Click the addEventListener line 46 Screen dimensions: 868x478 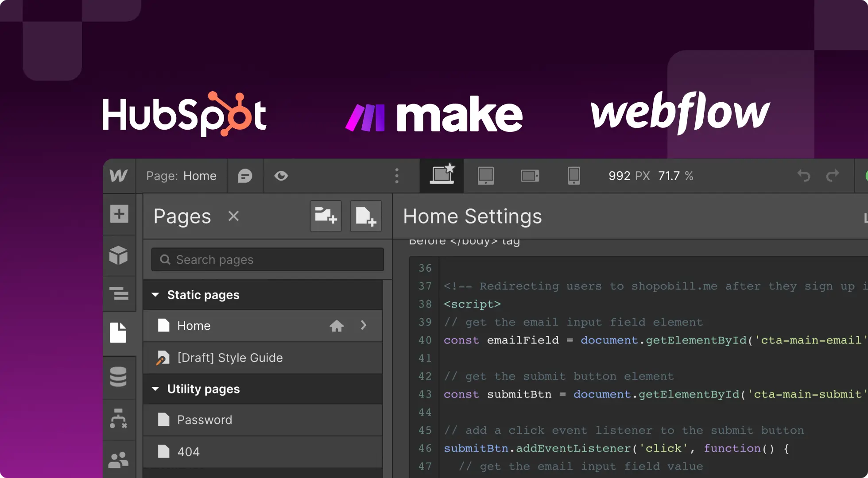(x=616, y=448)
